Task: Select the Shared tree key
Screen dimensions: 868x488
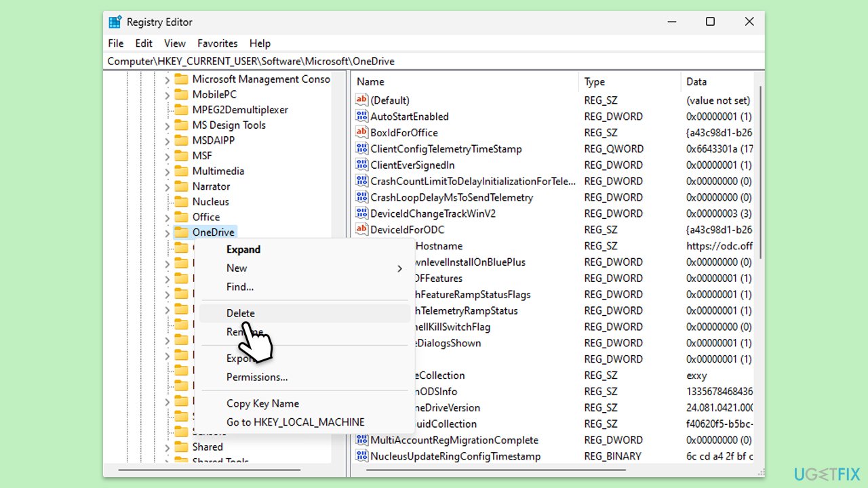Action: pyautogui.click(x=208, y=447)
